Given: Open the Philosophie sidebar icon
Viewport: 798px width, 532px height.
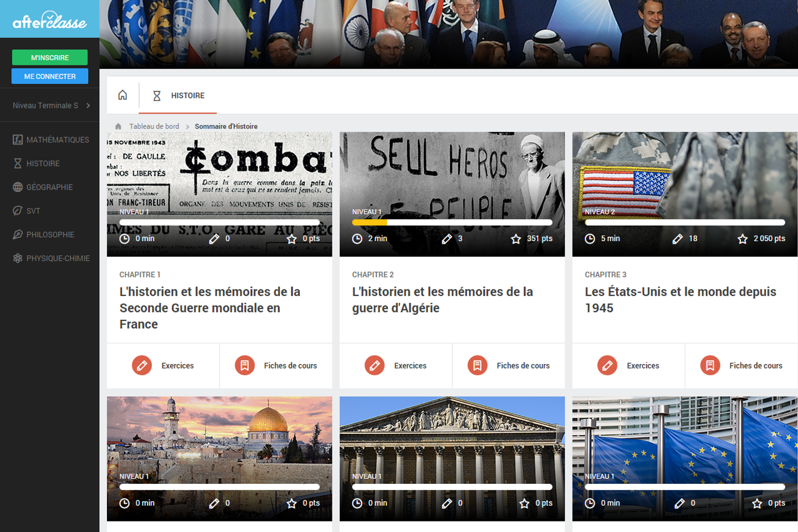Looking at the screenshot, I should (x=18, y=234).
